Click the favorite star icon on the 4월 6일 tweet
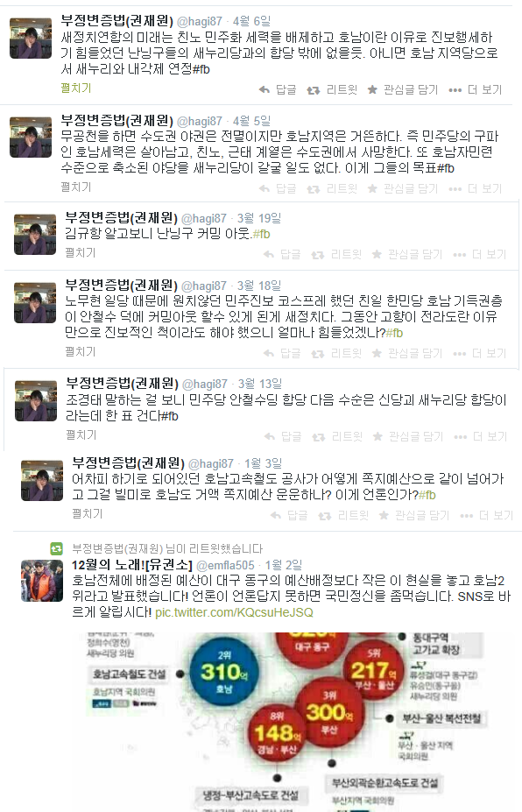This screenshot has width=522, height=812. tap(372, 90)
